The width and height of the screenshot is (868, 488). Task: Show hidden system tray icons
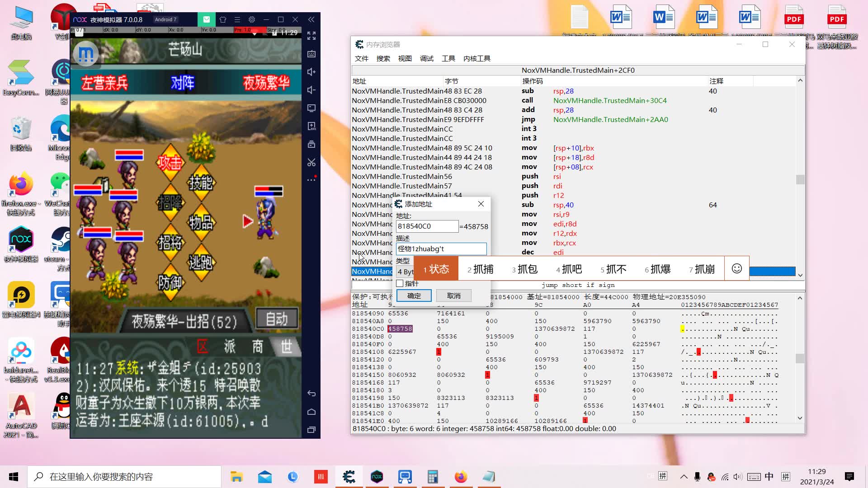coord(684,477)
